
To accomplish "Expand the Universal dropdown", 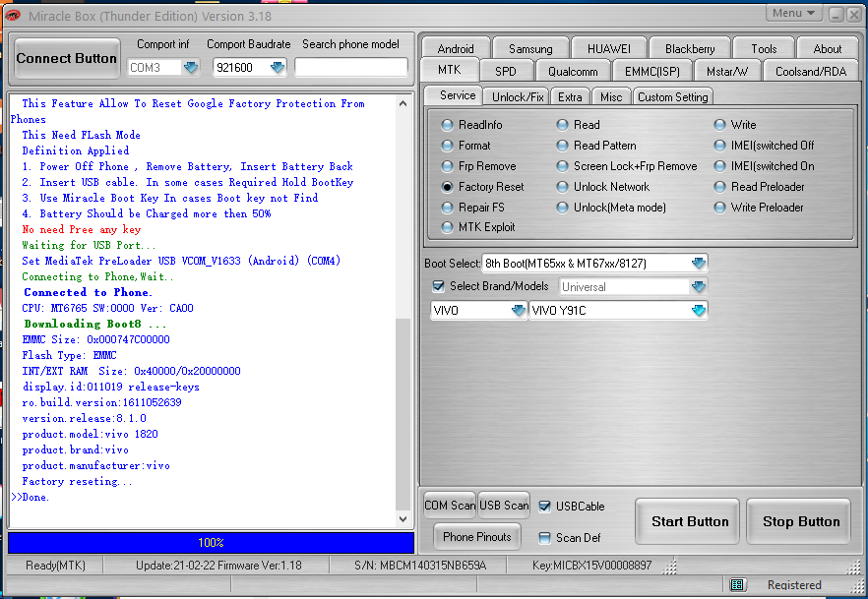I will [x=699, y=286].
